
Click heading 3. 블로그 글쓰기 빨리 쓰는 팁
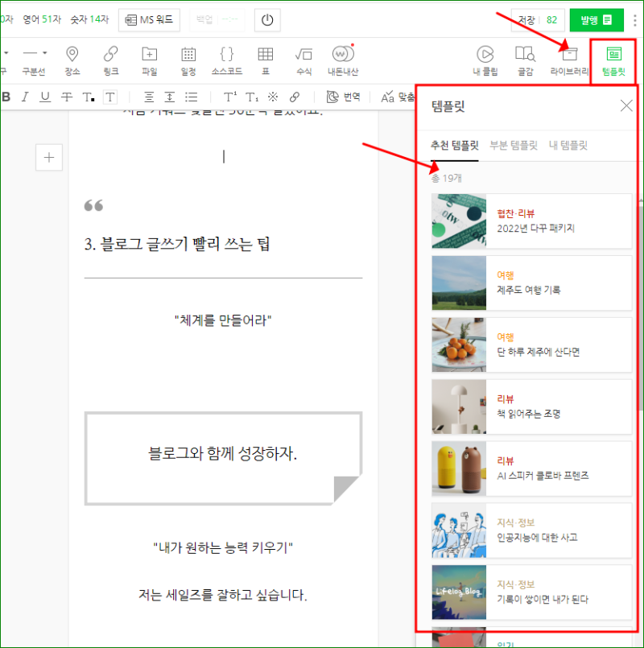point(177,244)
